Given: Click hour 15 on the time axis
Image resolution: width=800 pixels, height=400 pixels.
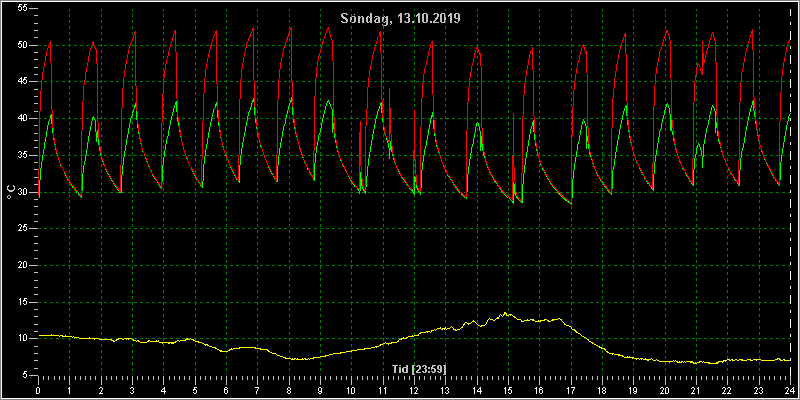Looking at the screenshot, I should (x=508, y=391).
